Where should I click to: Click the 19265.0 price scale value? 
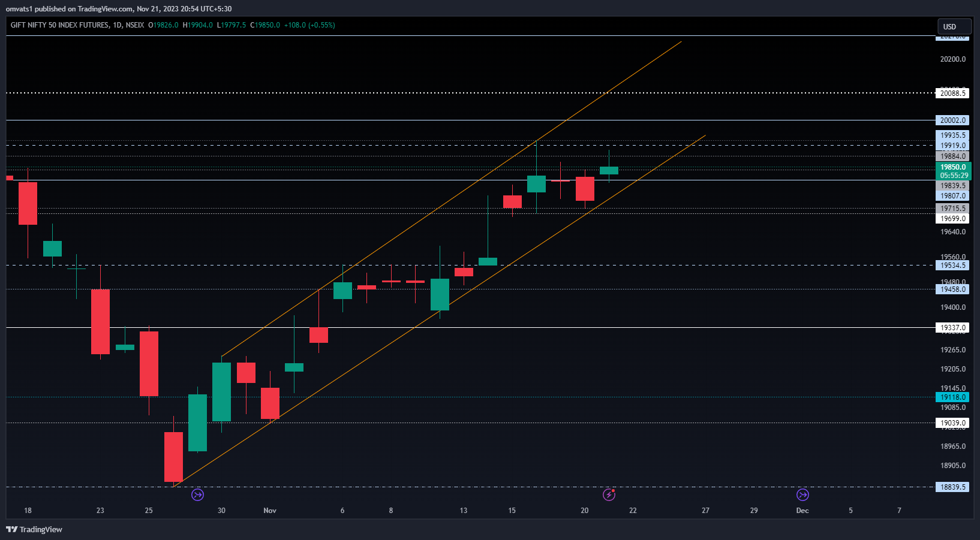[953, 350]
